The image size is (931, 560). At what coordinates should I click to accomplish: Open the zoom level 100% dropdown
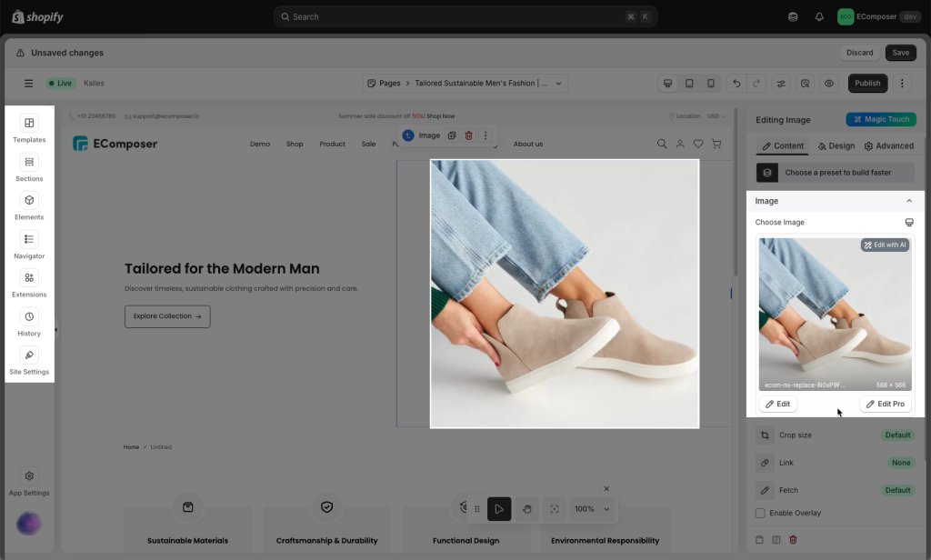[x=593, y=509]
